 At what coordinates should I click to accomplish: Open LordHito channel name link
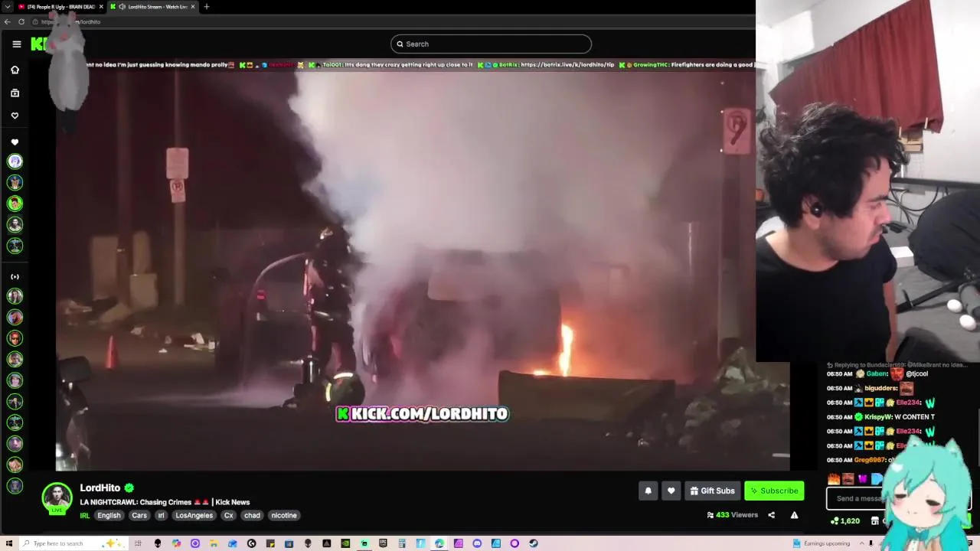tap(100, 487)
